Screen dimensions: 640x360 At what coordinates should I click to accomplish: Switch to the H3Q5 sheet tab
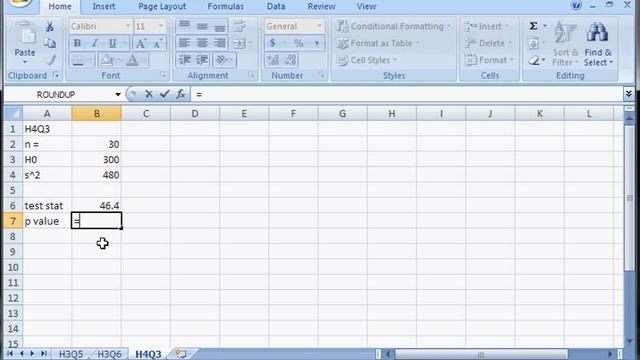(71, 354)
